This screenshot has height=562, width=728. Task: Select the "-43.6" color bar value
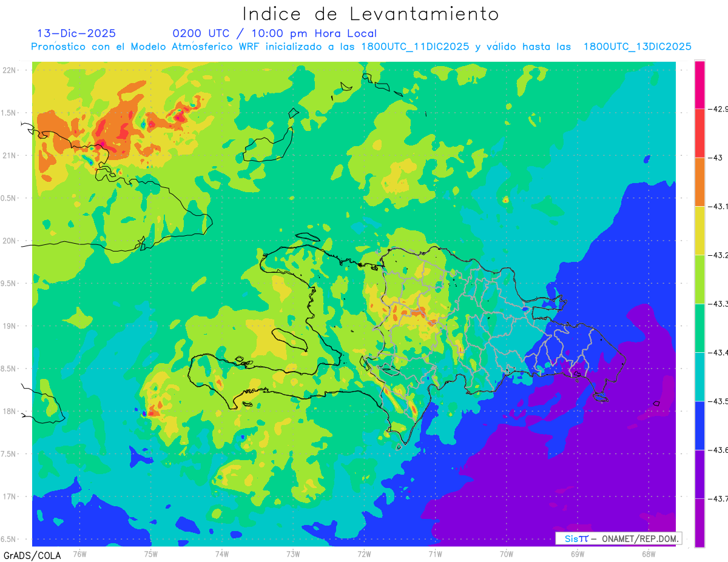coord(718,450)
